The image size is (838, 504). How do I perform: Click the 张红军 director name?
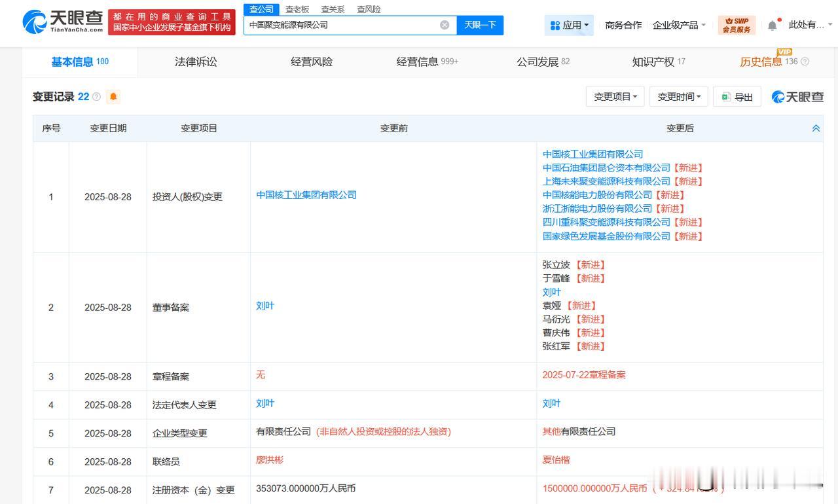coord(556,346)
